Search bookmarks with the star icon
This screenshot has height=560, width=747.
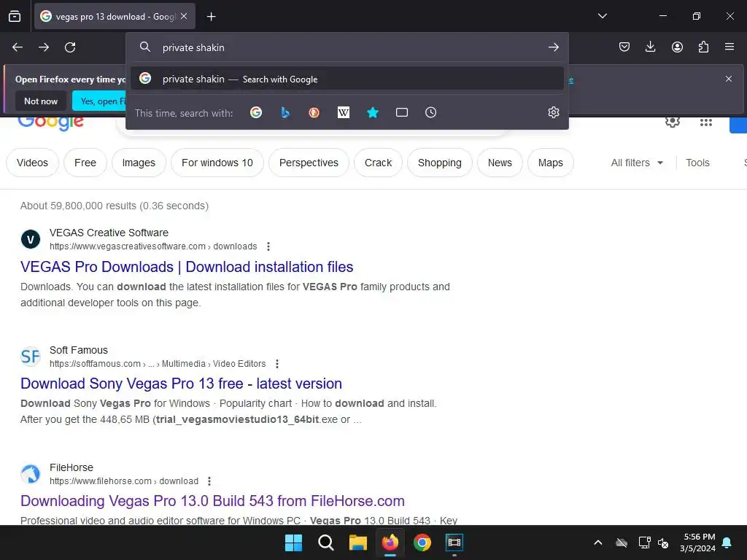pyautogui.click(x=373, y=112)
